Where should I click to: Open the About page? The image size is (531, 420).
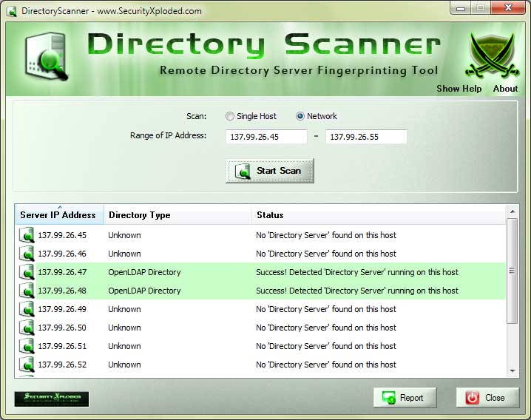pyautogui.click(x=505, y=89)
